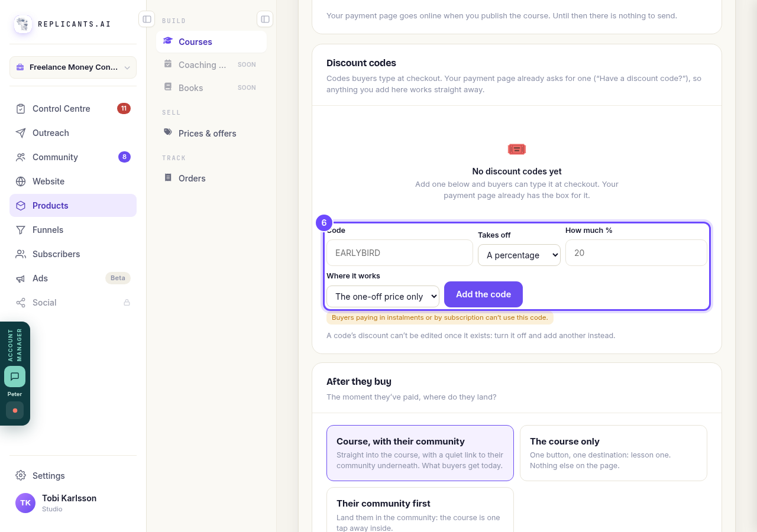Image resolution: width=757 pixels, height=532 pixels.
Task: Click the Prices & offers tag icon
Action: (x=168, y=132)
